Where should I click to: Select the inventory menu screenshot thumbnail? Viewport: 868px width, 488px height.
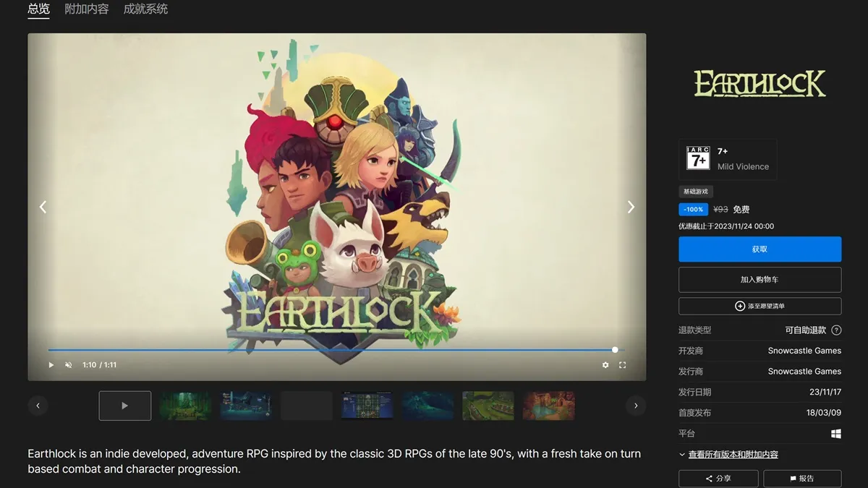[367, 406]
